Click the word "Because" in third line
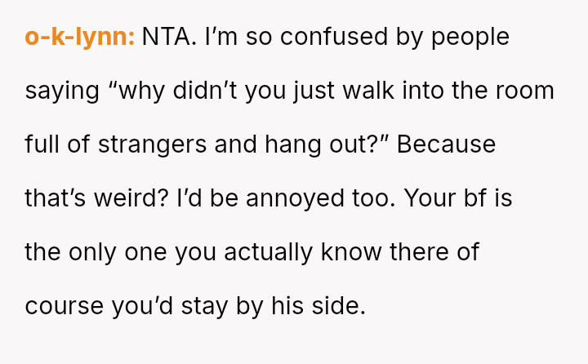 (446, 144)
